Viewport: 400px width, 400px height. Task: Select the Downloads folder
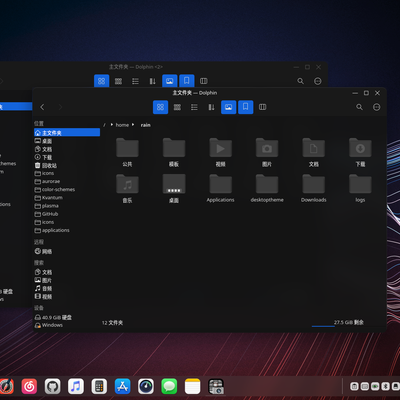coord(314,184)
